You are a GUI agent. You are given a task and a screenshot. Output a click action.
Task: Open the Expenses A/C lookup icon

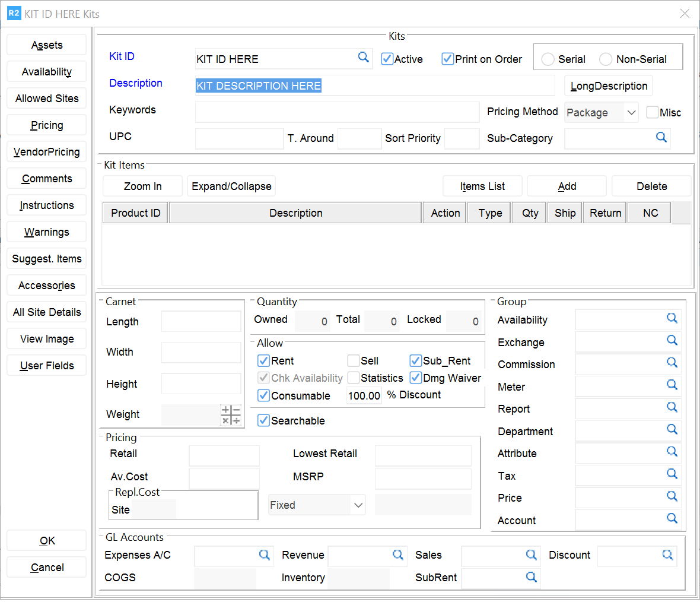point(265,555)
